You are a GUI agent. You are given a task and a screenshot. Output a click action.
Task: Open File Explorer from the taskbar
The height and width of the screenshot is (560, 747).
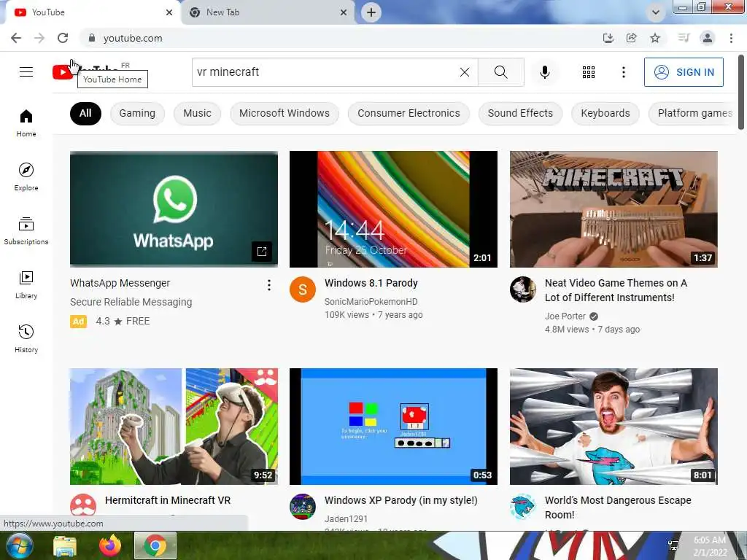click(65, 545)
